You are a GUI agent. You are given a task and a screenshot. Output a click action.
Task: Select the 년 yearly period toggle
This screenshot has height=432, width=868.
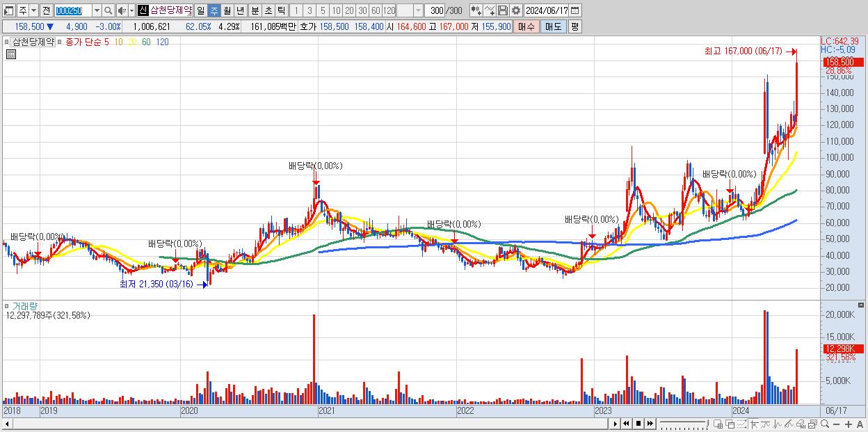click(x=240, y=11)
